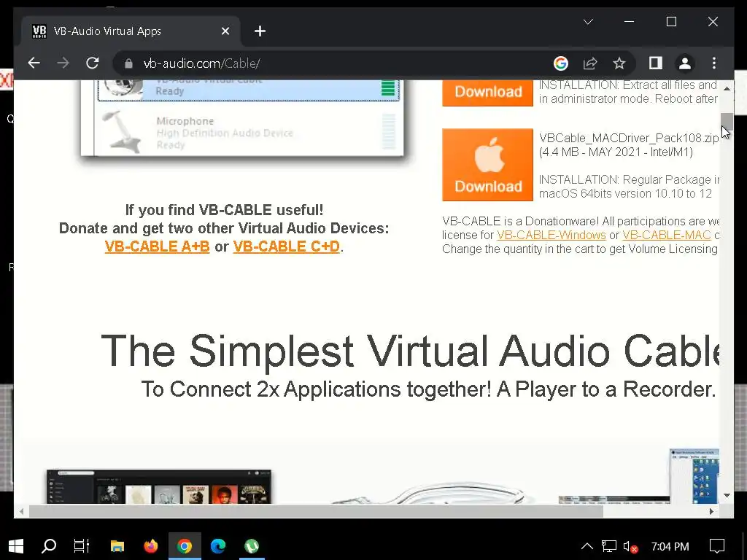Viewport: 747px width, 560px height.
Task: Open the network status tray icon
Action: point(609,546)
